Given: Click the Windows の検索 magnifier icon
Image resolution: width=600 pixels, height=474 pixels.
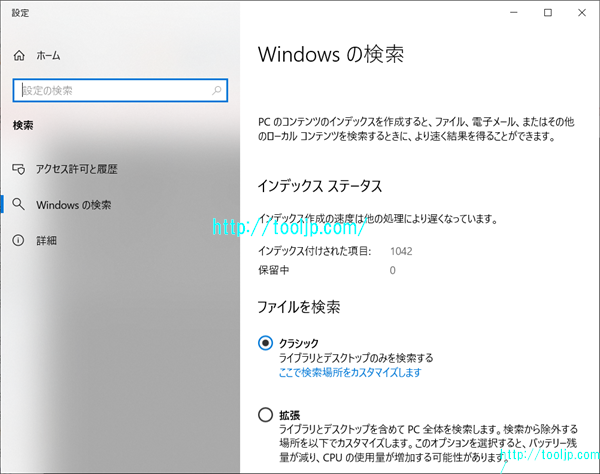Looking at the screenshot, I should coord(18,204).
